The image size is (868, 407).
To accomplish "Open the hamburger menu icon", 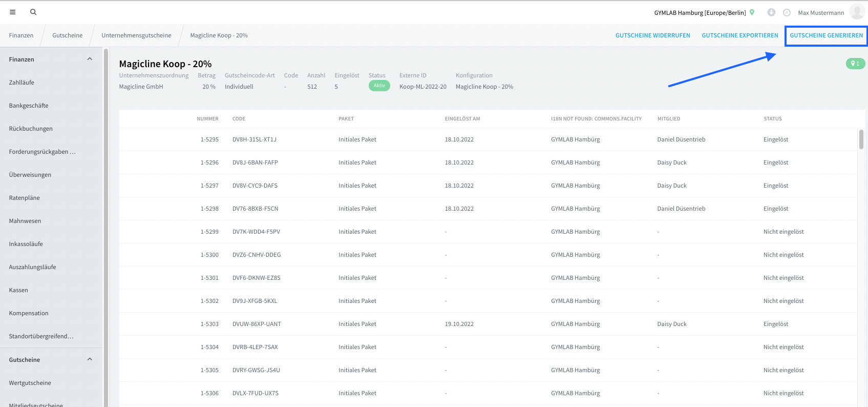I will pos(13,12).
